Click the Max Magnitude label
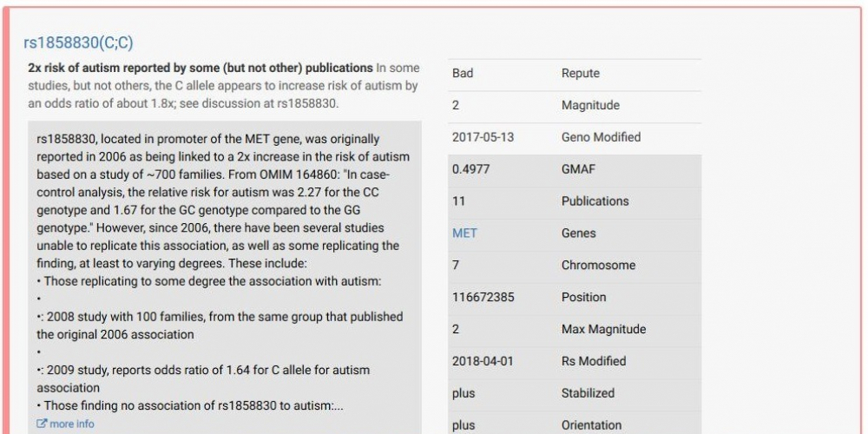Viewport: 868px width, 434px height. [603, 329]
